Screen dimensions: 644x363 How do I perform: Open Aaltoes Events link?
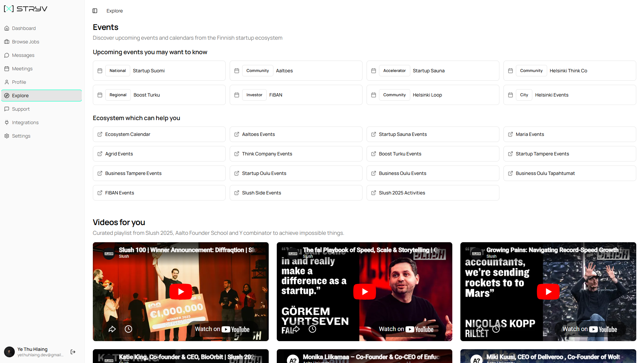coord(296,134)
